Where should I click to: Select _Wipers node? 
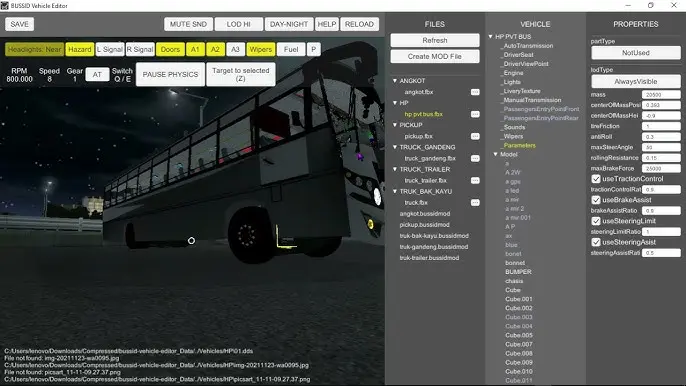[512, 137]
